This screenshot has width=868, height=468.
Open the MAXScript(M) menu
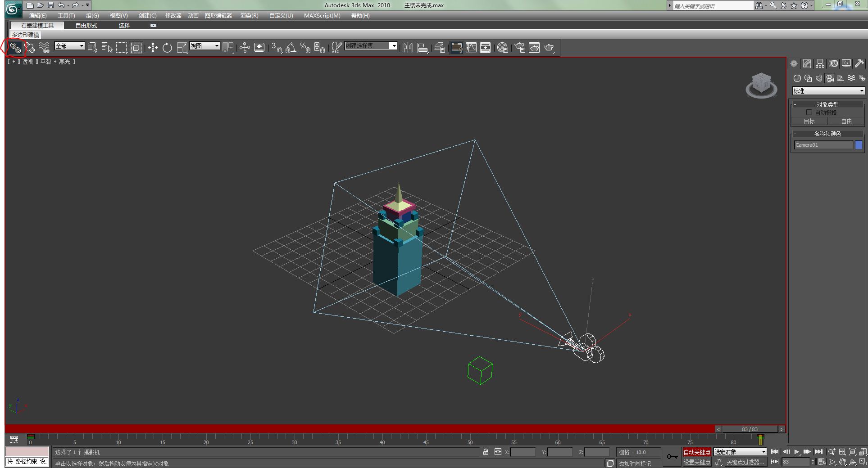[x=322, y=16]
